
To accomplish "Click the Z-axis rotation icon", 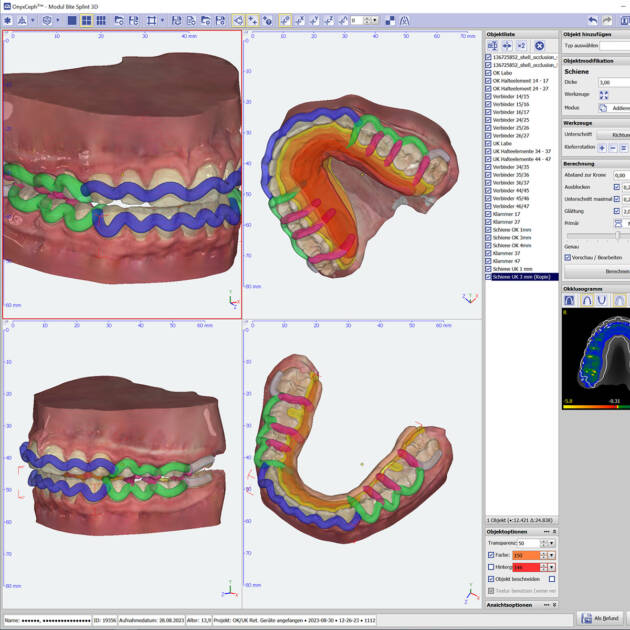I will click(329, 20).
